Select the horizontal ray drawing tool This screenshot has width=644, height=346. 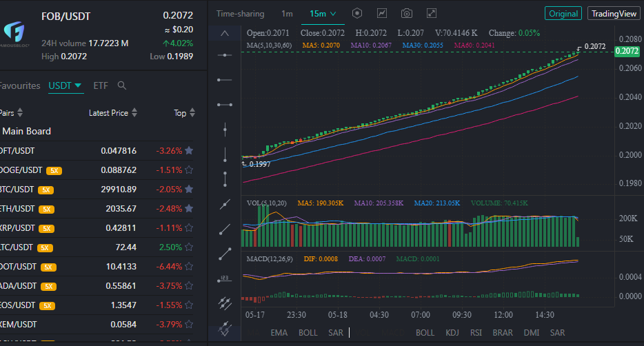pyautogui.click(x=225, y=80)
